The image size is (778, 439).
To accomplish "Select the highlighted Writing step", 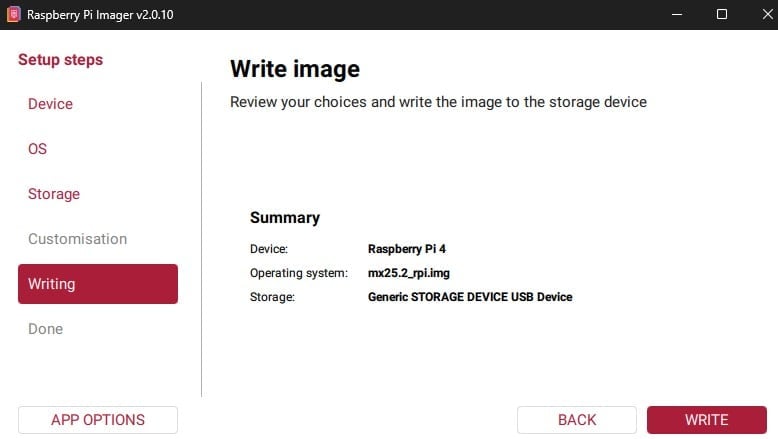I will tap(98, 284).
